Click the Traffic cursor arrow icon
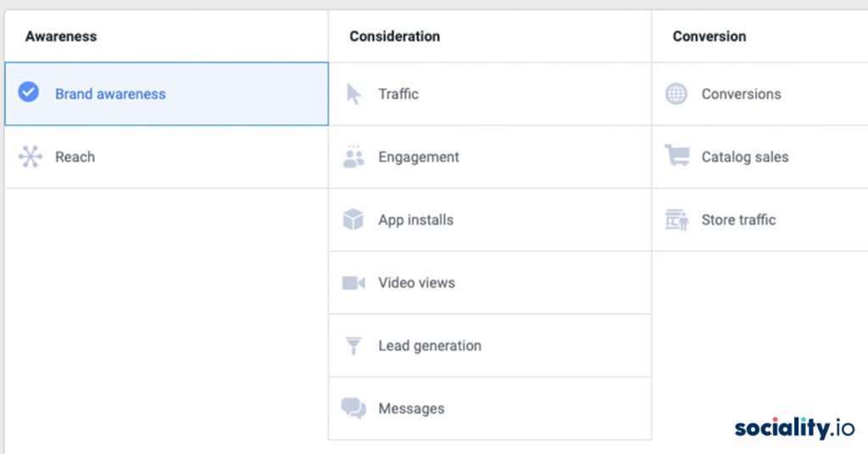The image size is (868, 454). coord(353,94)
